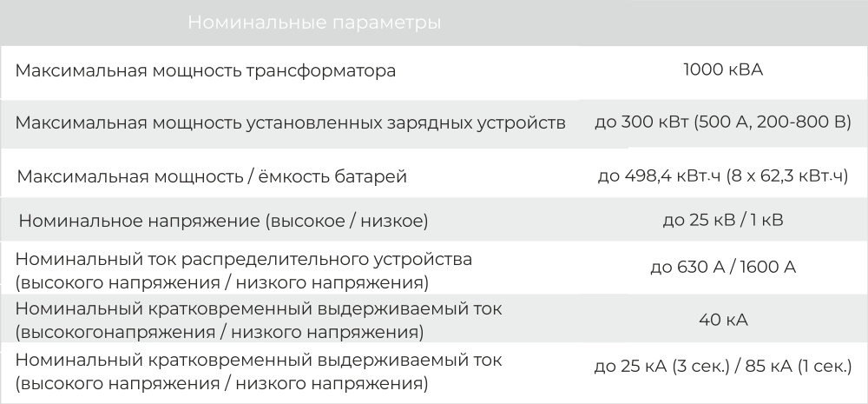Select 'Номинальное напряжение (высокое / низкое)' label
This screenshot has height=404, width=868.
(x=224, y=221)
